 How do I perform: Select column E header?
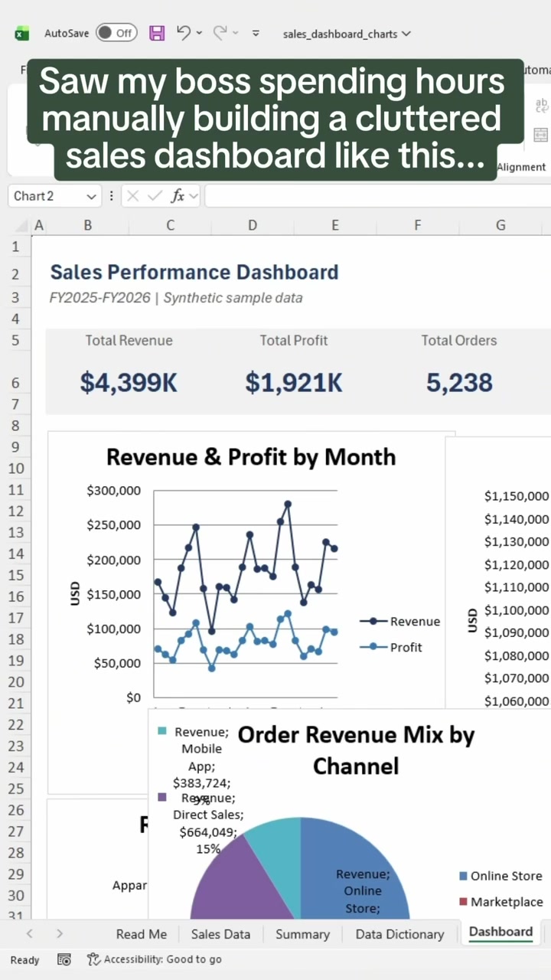[x=335, y=225]
